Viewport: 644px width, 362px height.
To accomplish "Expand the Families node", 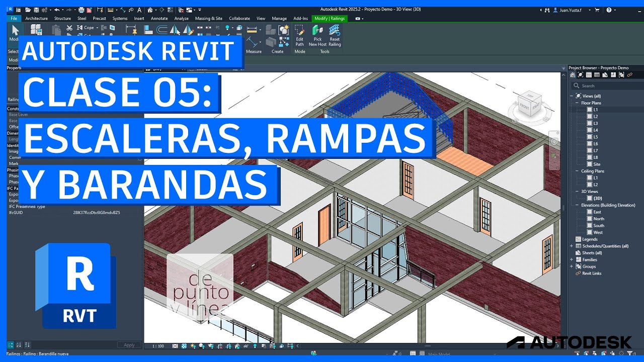I will pyautogui.click(x=572, y=259).
